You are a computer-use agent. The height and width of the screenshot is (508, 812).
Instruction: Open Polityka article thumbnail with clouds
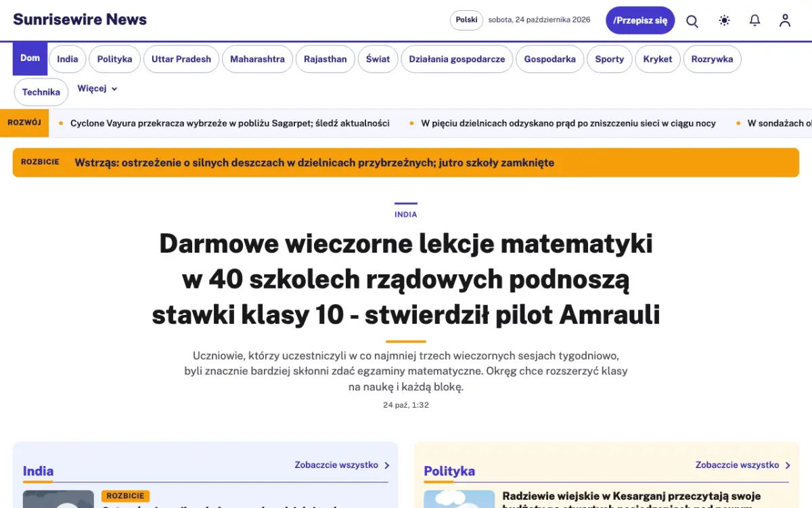tap(459, 499)
